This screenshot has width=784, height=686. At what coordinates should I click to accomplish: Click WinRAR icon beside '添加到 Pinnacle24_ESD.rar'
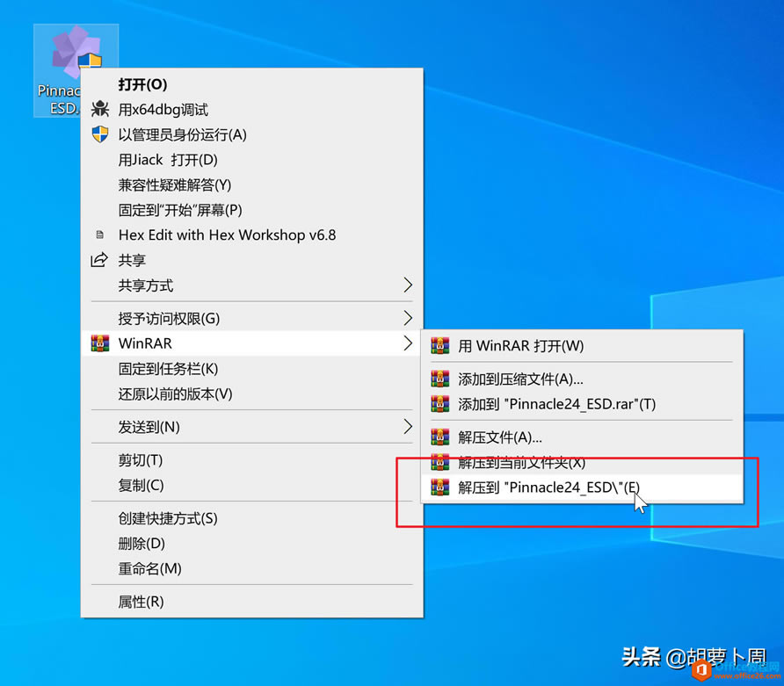tap(440, 404)
